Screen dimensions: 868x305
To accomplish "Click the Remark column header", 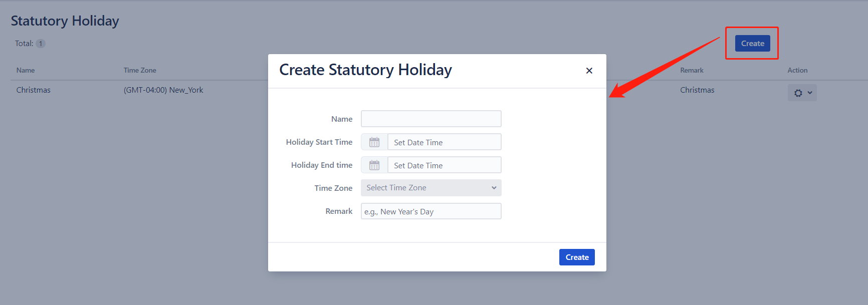I will (692, 70).
